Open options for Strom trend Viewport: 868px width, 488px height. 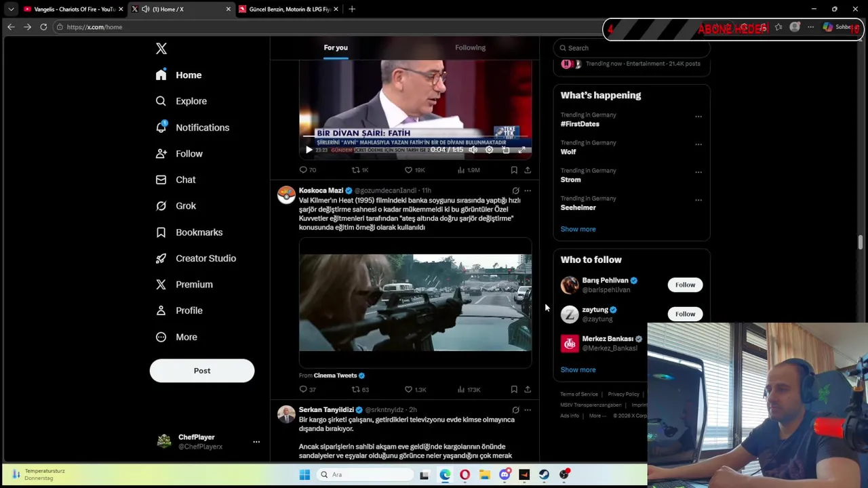(x=698, y=172)
